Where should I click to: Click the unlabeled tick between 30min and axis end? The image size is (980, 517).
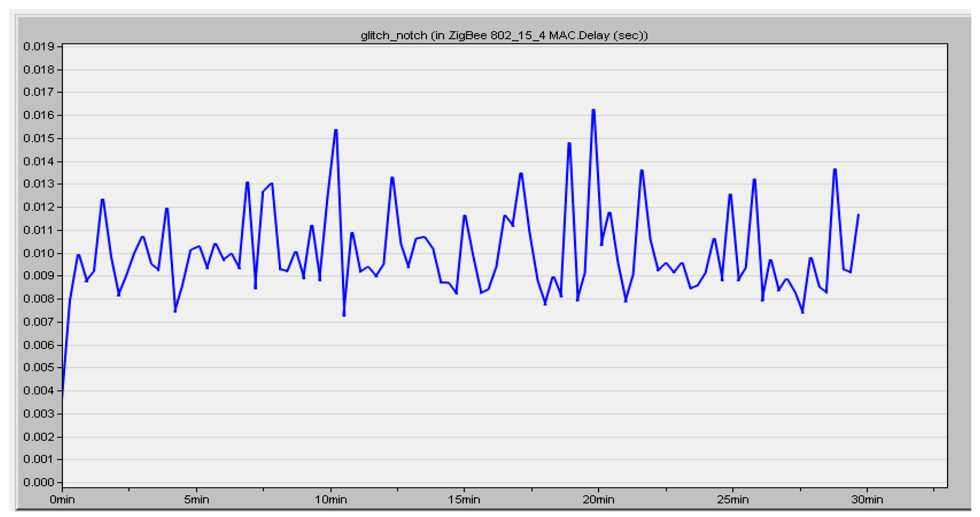934,490
